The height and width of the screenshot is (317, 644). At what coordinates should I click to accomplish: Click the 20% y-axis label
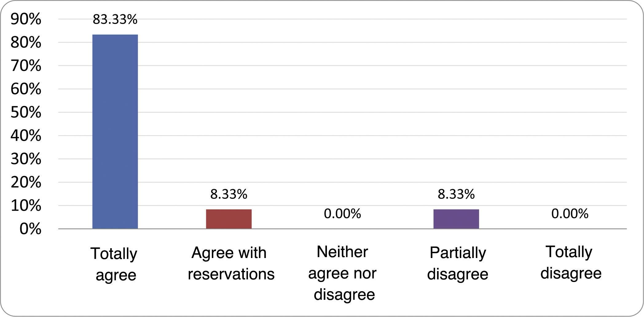(x=26, y=182)
